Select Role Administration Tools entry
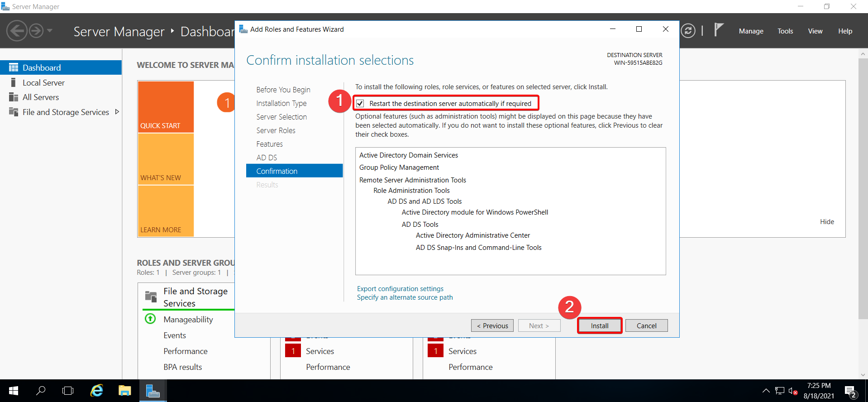The image size is (868, 402). (x=411, y=191)
